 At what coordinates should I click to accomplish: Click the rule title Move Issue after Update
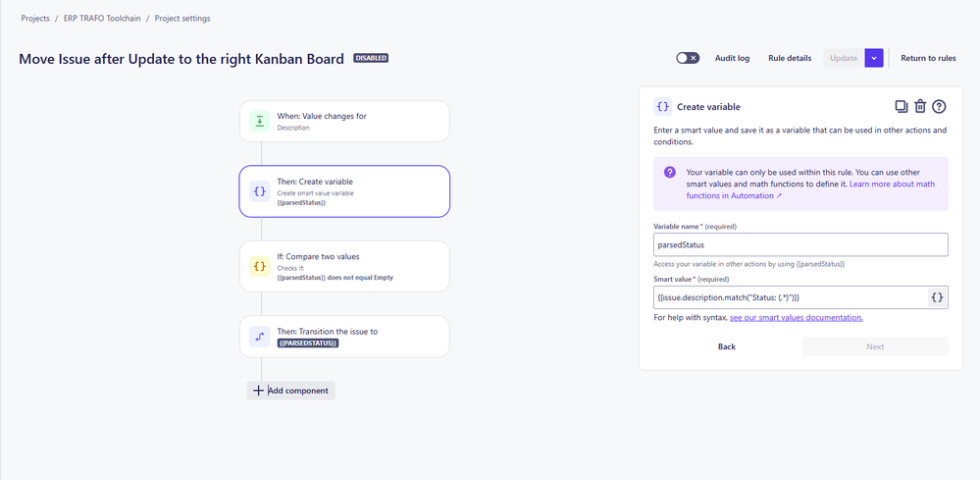pyautogui.click(x=181, y=59)
